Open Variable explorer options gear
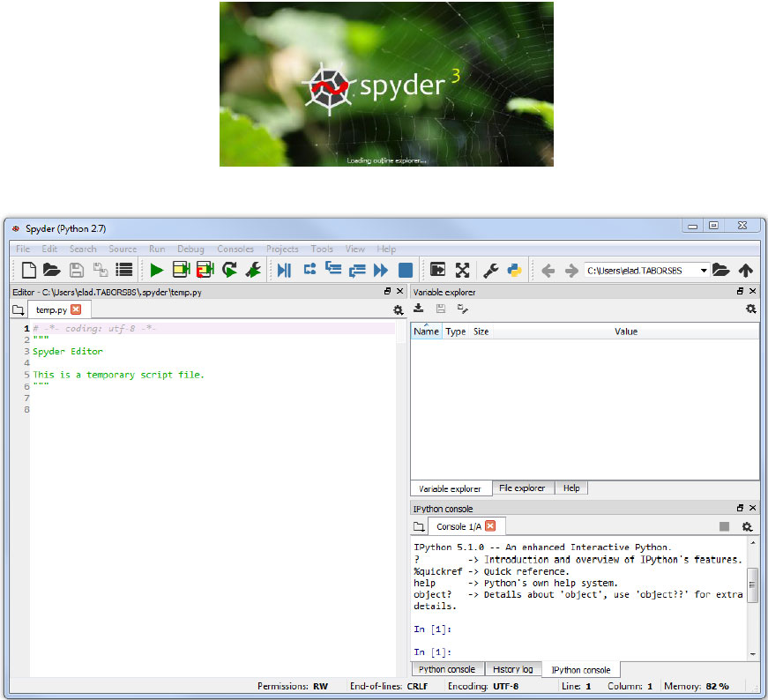 (x=751, y=309)
